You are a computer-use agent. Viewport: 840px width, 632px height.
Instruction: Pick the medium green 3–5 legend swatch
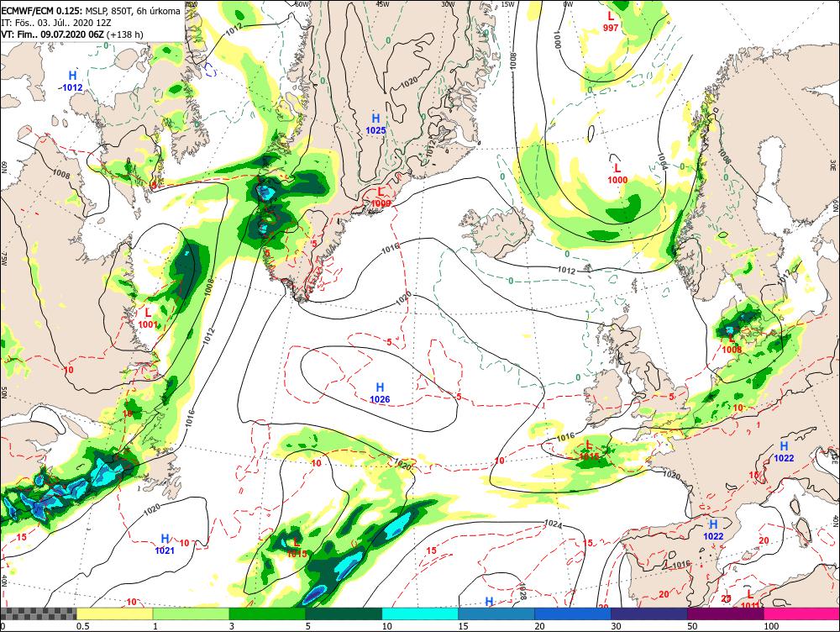click(x=267, y=614)
